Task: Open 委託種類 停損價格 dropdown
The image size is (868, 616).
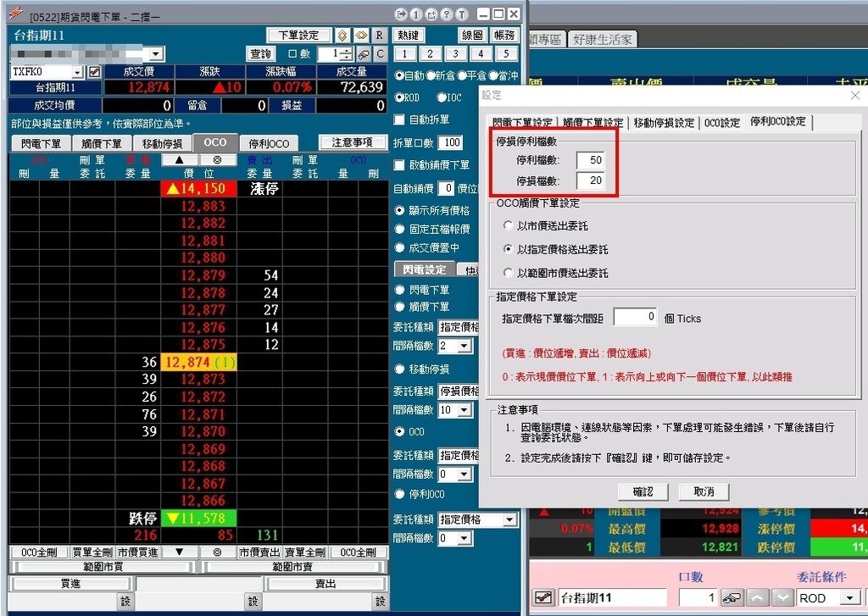Action: click(x=458, y=391)
